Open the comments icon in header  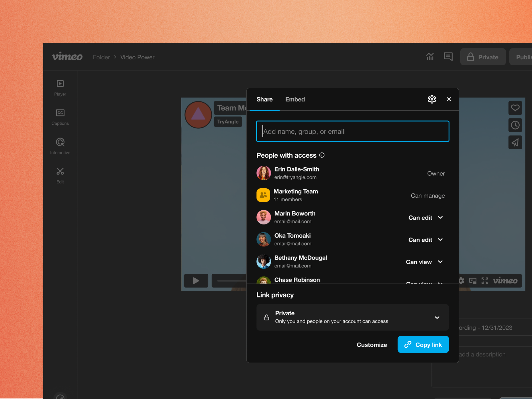tap(448, 57)
